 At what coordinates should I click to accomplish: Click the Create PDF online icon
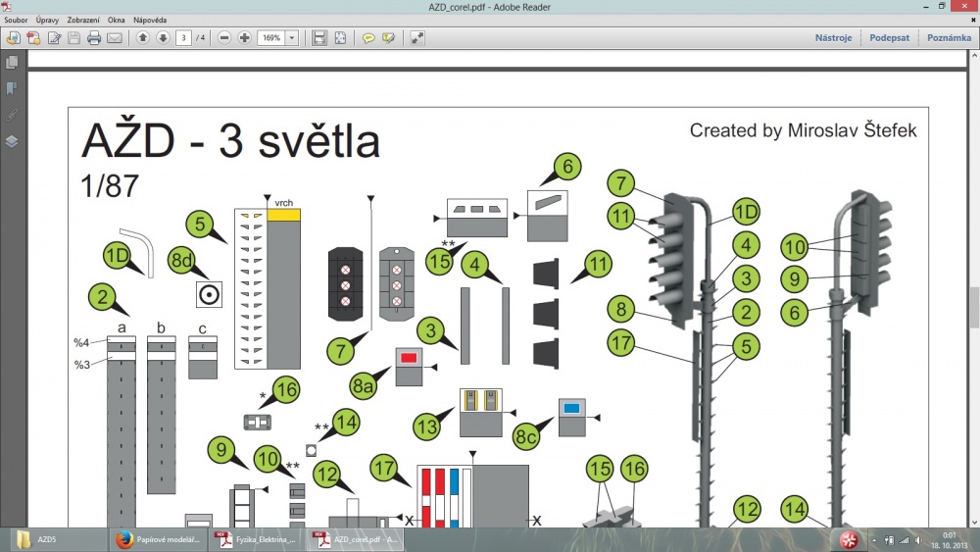click(x=33, y=38)
